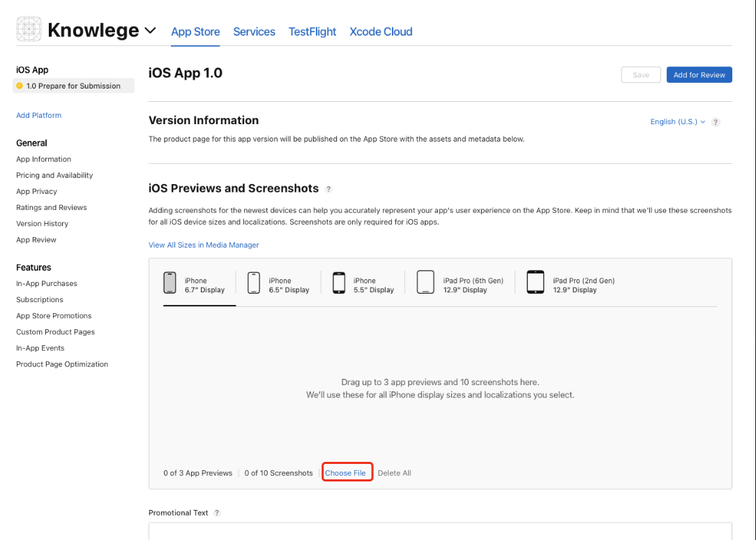Select the iPhone 6.5" Display tab
The width and height of the screenshot is (756, 540).
pyautogui.click(x=279, y=285)
